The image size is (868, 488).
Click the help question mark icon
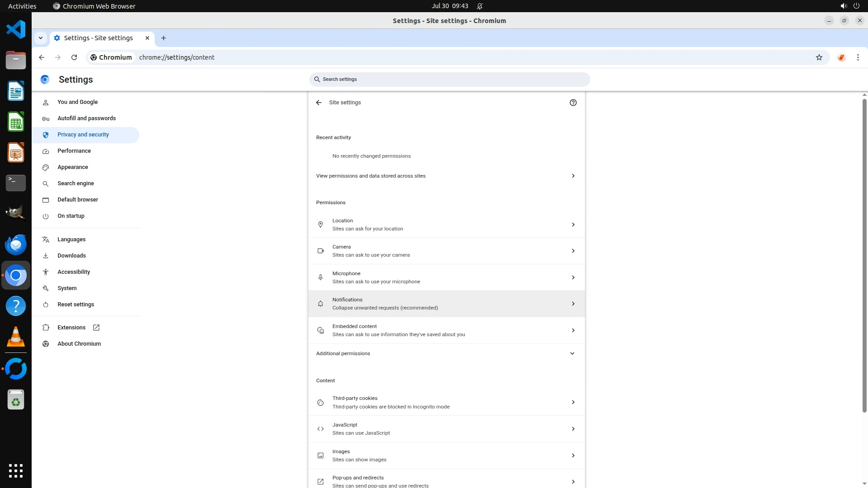point(573,103)
